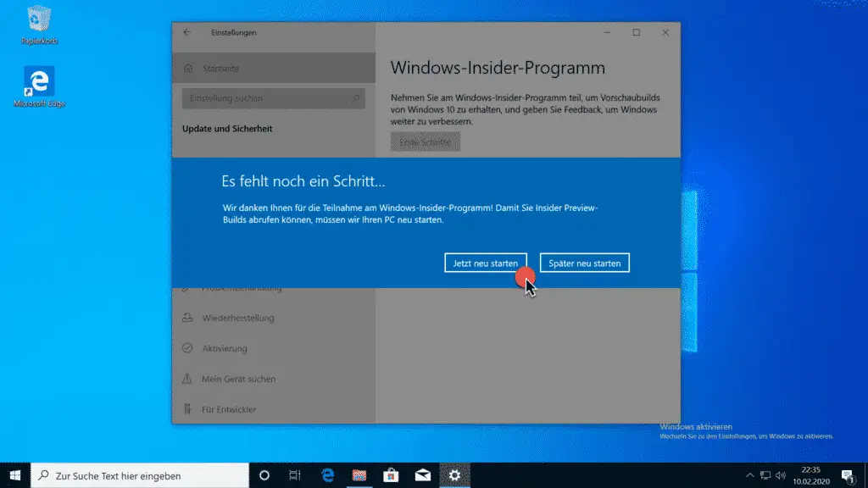
Task: Close the Einstellungen window
Action: point(665,33)
